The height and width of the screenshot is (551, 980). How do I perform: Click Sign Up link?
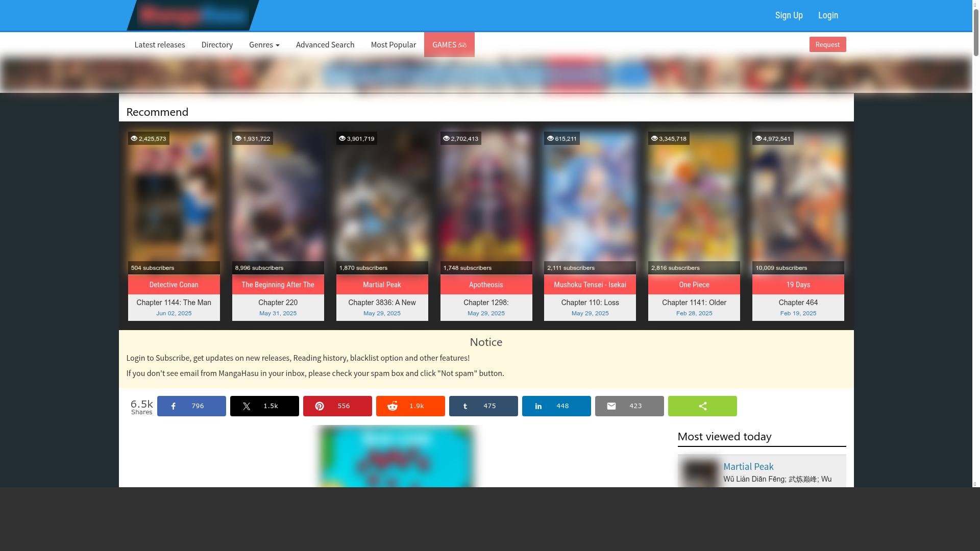[789, 15]
